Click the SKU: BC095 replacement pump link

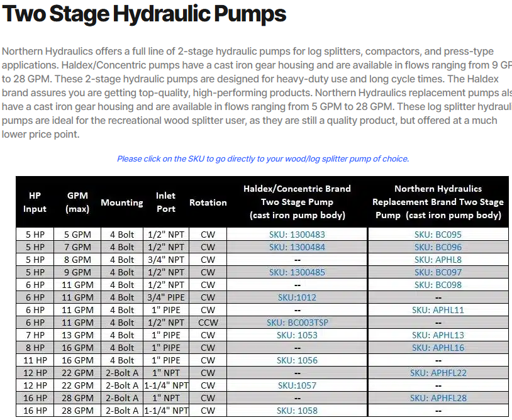[438, 235]
